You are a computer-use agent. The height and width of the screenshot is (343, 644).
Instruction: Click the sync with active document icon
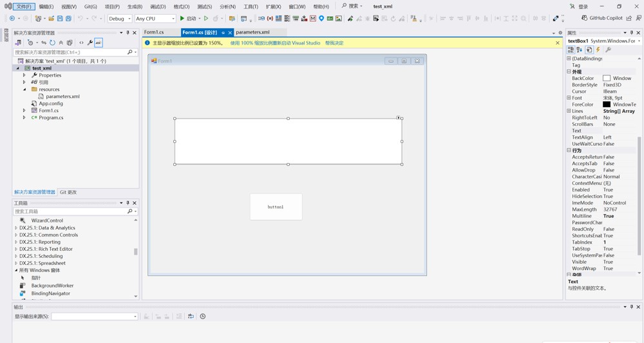coord(44,43)
